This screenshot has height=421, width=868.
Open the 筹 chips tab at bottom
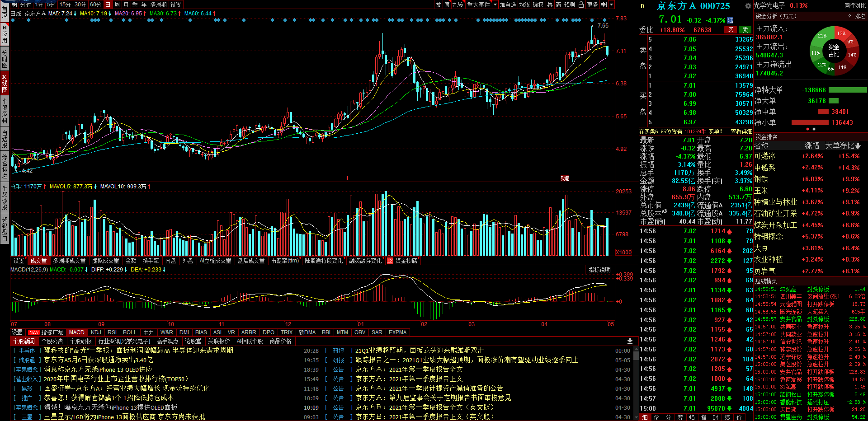pyautogui.click(x=680, y=417)
